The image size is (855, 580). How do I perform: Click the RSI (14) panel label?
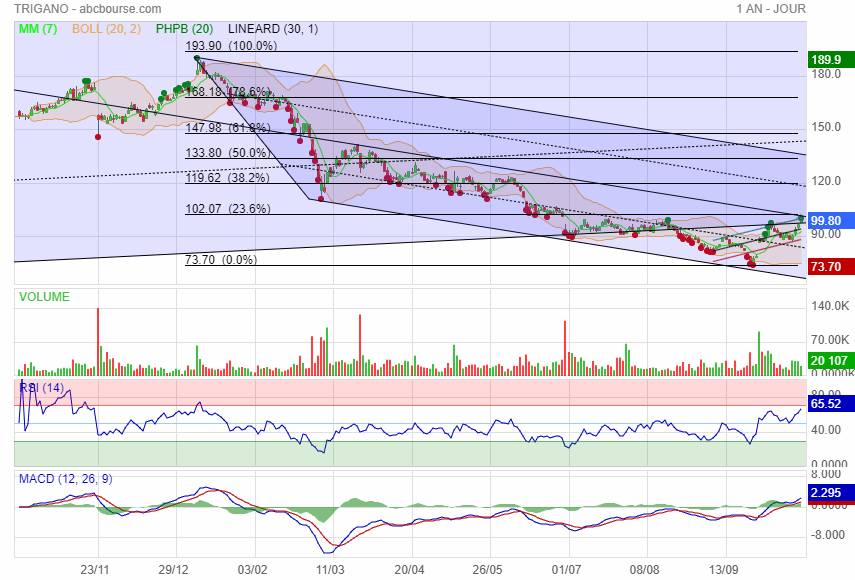[41, 388]
